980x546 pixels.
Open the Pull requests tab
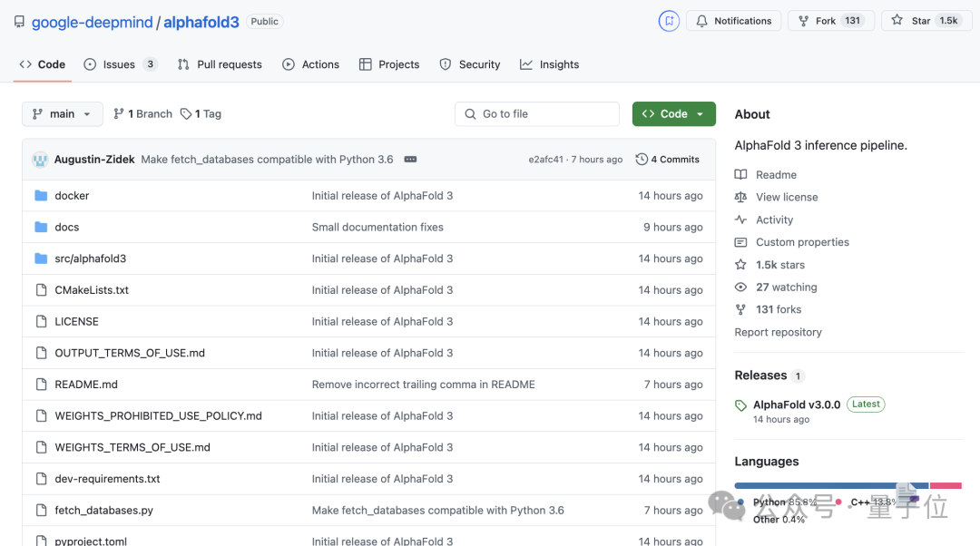pyautogui.click(x=220, y=64)
